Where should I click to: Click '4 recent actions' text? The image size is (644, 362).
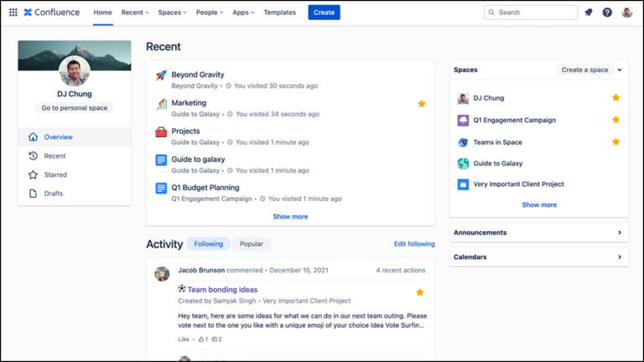tap(401, 270)
